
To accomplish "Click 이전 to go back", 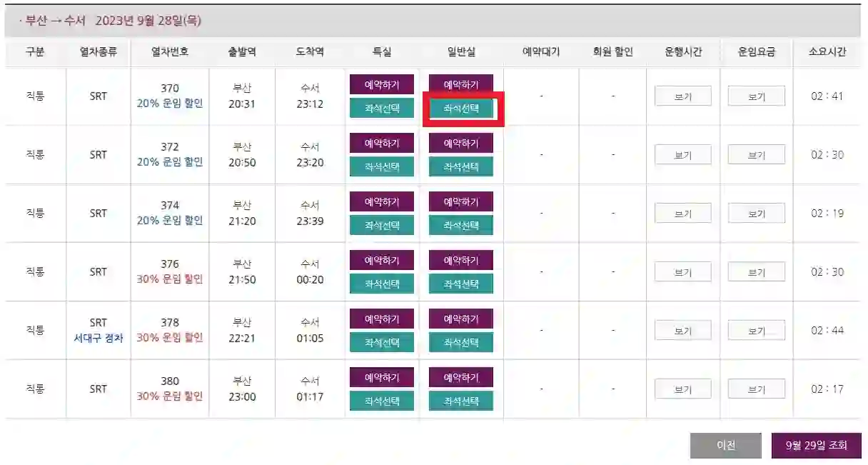I will 725,444.
